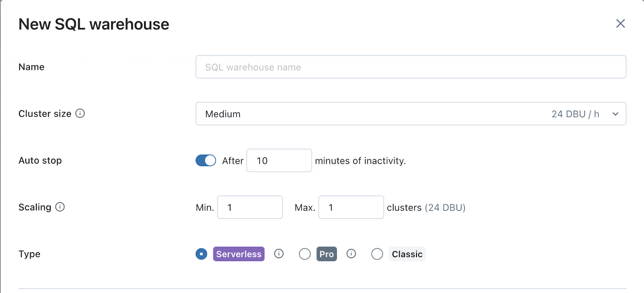Click the Min. clusters input field
This screenshot has width=644, height=293.
[250, 207]
